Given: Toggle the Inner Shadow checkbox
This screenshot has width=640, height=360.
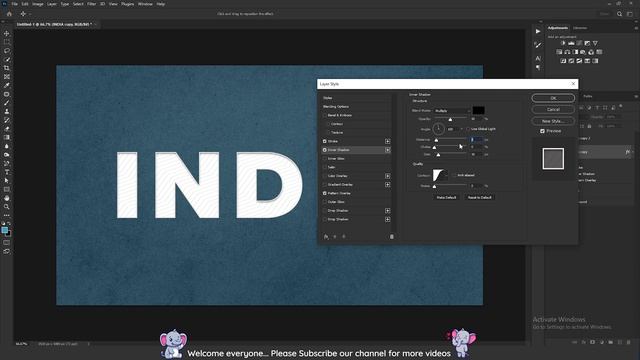Looking at the screenshot, I should click(325, 150).
